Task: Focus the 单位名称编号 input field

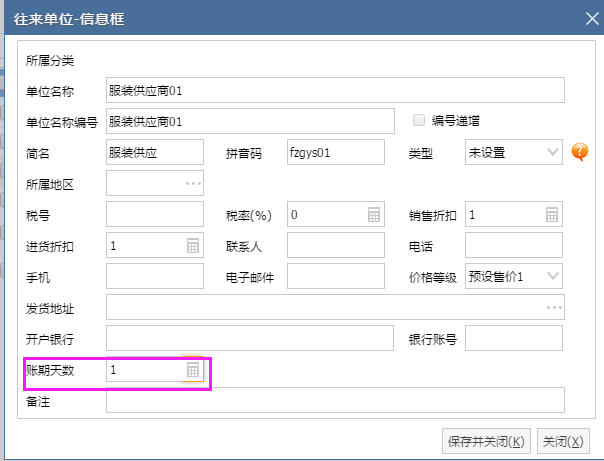Action: (250, 121)
